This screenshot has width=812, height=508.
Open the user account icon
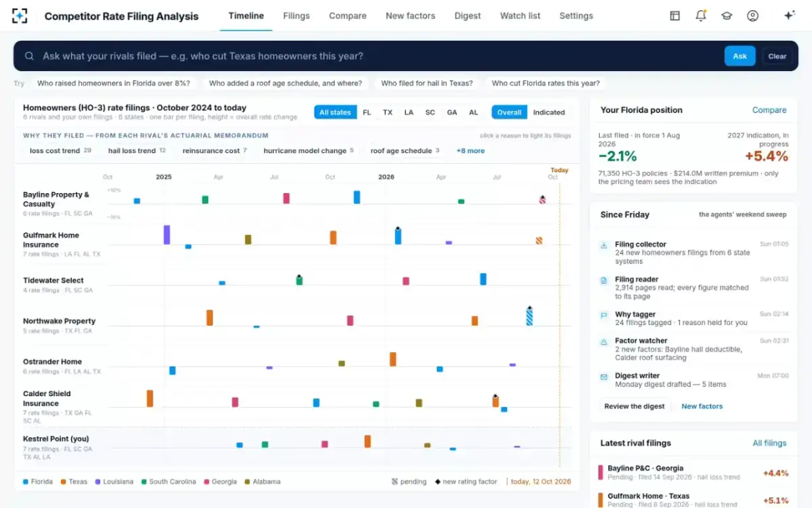click(x=752, y=16)
